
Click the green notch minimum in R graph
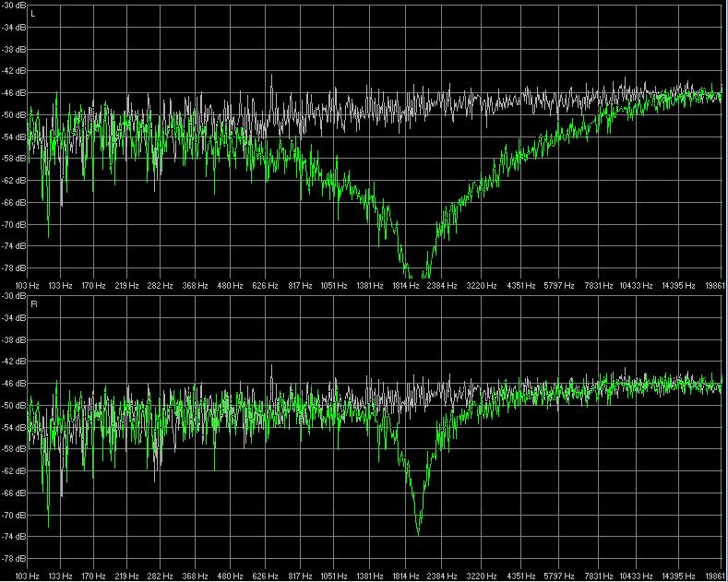click(418, 534)
